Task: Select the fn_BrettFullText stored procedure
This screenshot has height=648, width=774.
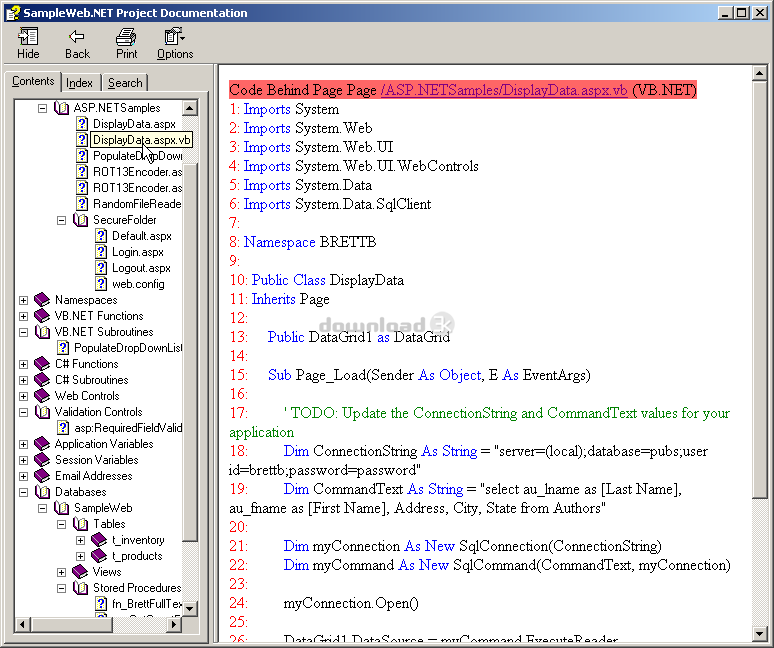Action: 147,604
